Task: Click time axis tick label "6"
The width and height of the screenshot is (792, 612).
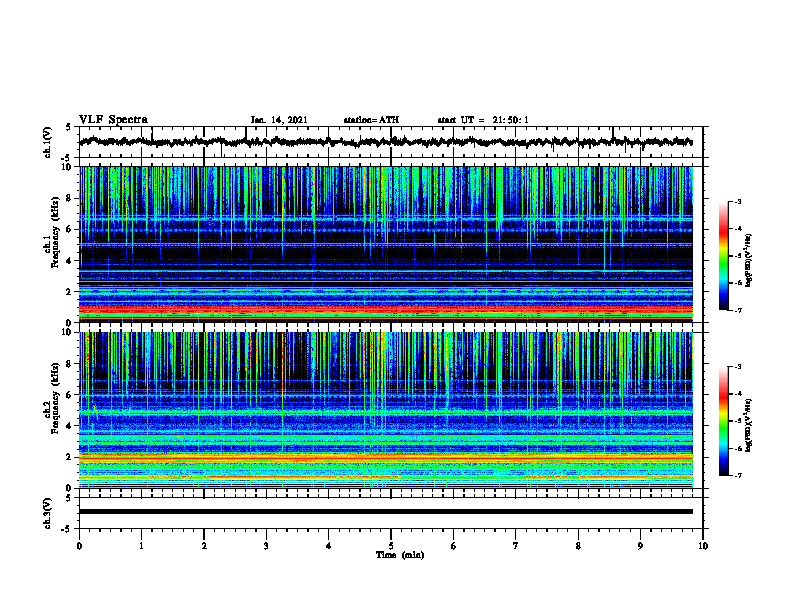Action: (454, 546)
